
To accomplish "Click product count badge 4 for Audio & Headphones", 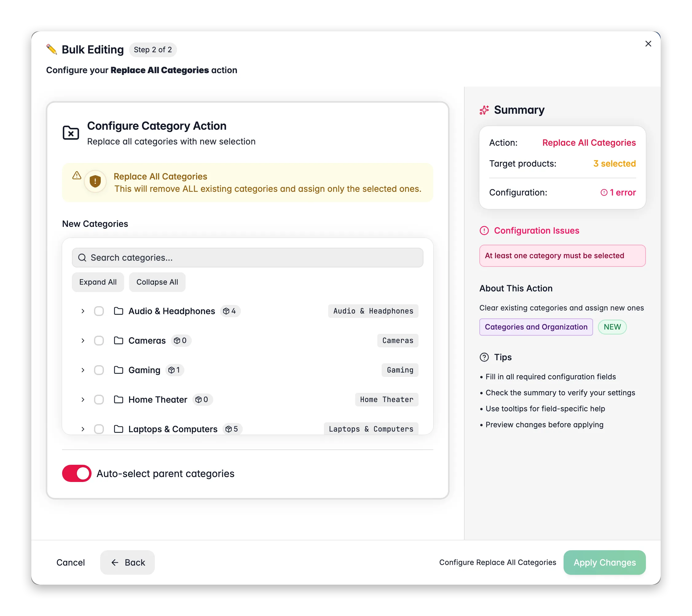I will click(230, 311).
